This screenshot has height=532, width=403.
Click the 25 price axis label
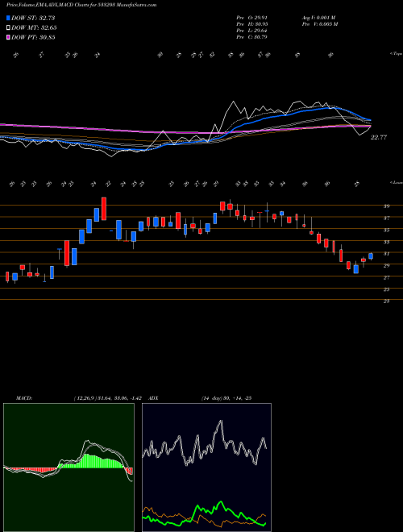point(386,289)
